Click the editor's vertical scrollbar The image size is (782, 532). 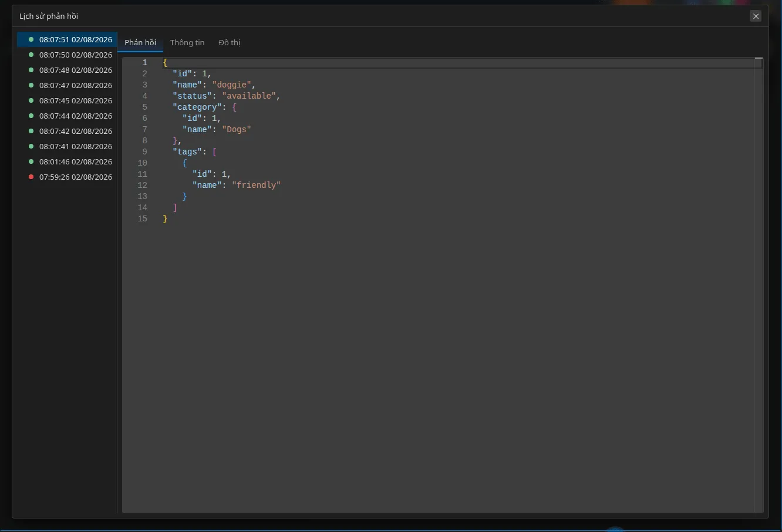[759, 285]
